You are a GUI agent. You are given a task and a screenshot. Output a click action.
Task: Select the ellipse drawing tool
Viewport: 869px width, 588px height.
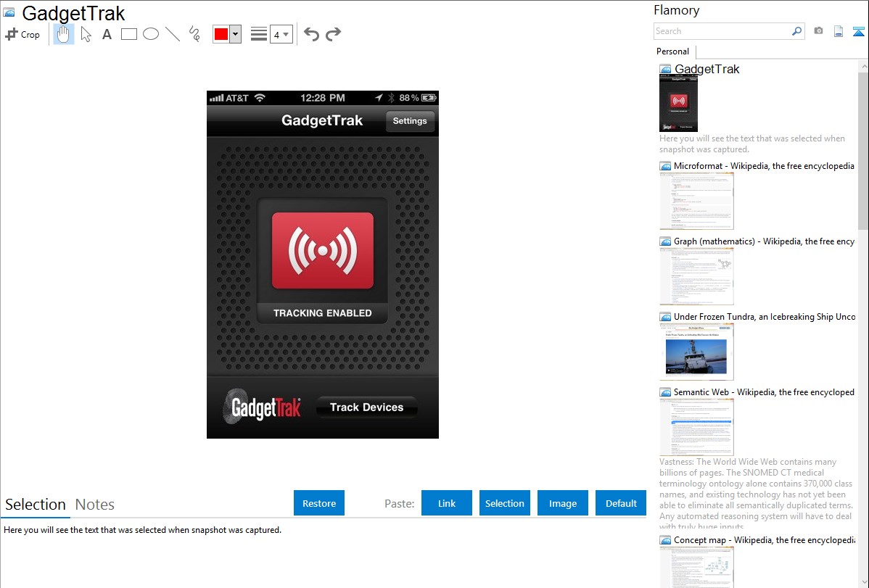point(151,34)
